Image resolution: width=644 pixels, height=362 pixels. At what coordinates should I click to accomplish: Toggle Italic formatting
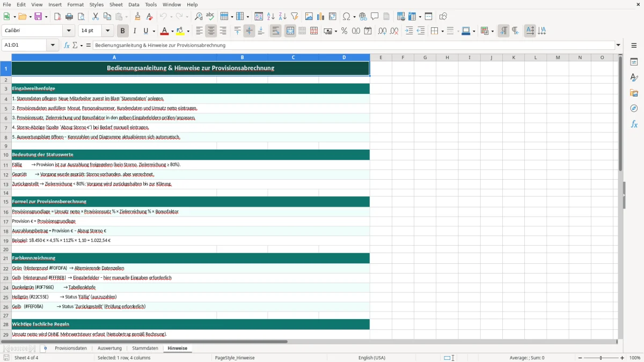coord(135,31)
